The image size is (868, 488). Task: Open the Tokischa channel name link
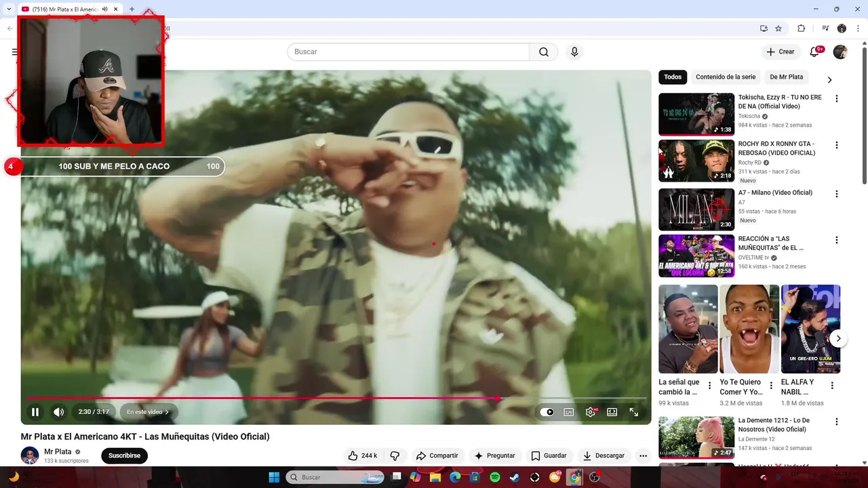(749, 117)
